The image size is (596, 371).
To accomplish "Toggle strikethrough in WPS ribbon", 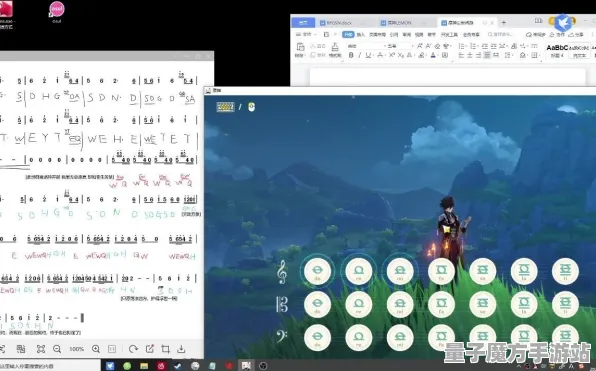I will [x=380, y=55].
